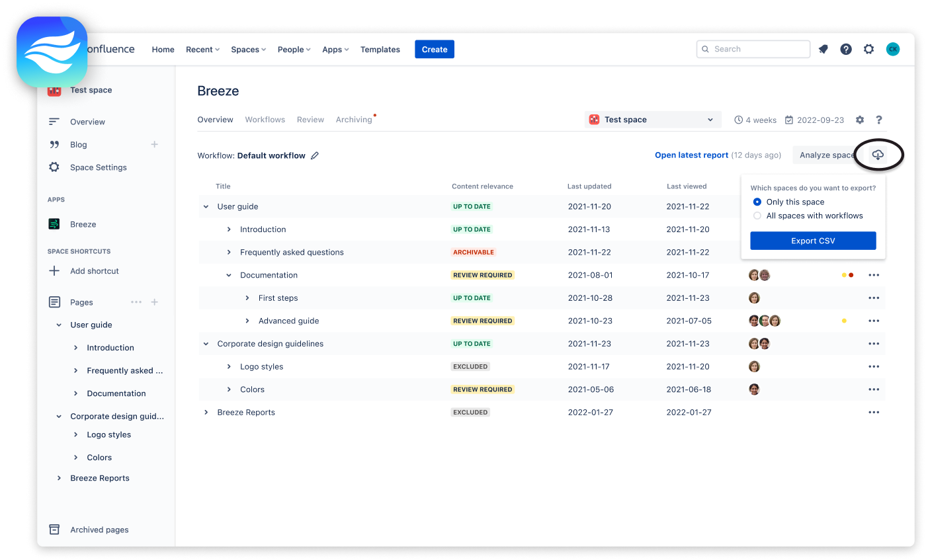The width and height of the screenshot is (926, 560).
Task: Create a page with Pages plus icon
Action: point(154,302)
